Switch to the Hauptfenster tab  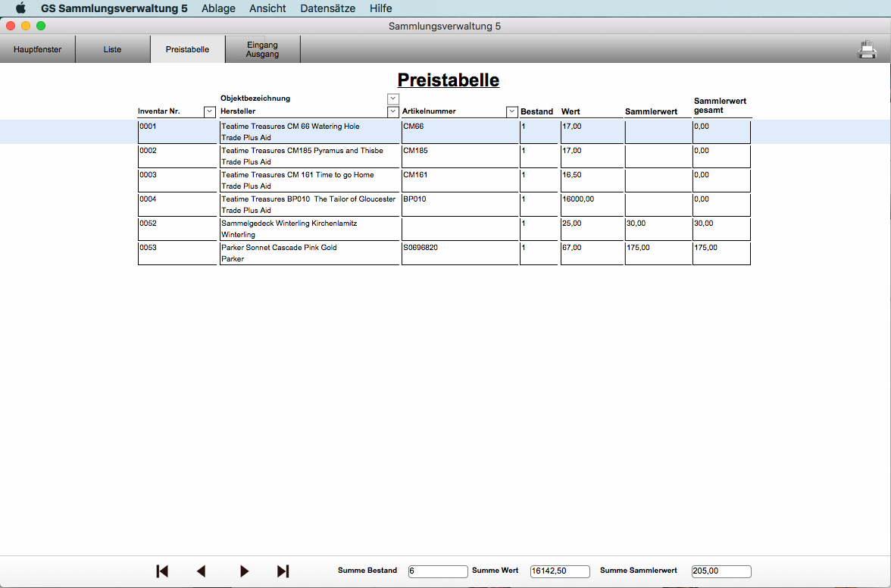coord(38,50)
